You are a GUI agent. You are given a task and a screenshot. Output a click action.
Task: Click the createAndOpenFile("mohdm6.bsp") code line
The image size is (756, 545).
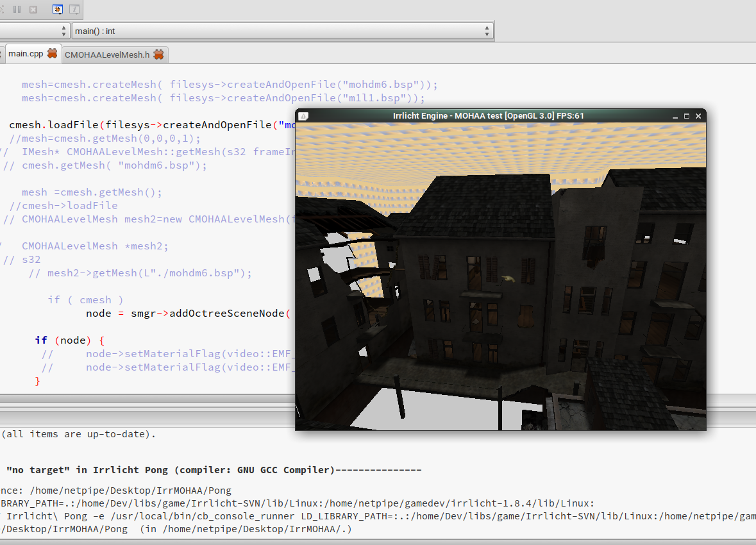coord(230,85)
